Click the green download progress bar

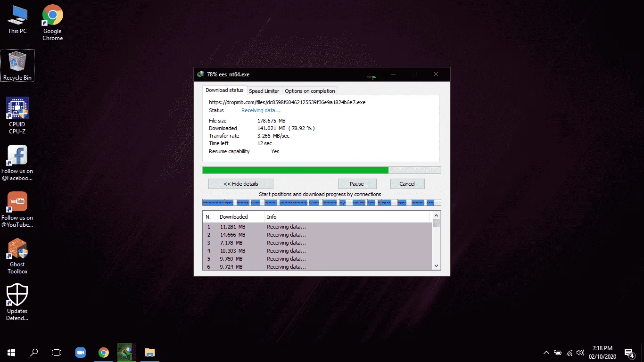click(322, 170)
